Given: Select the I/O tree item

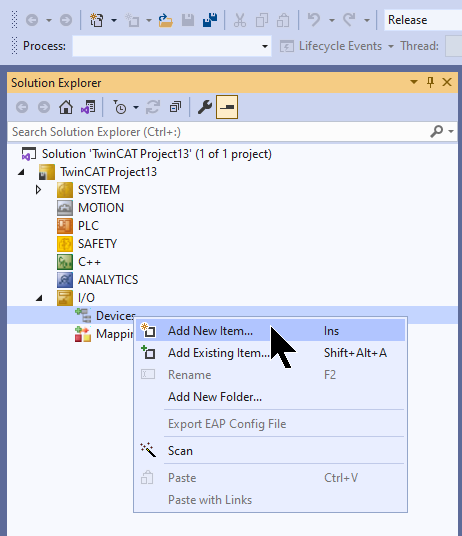Looking at the screenshot, I should (x=86, y=298).
